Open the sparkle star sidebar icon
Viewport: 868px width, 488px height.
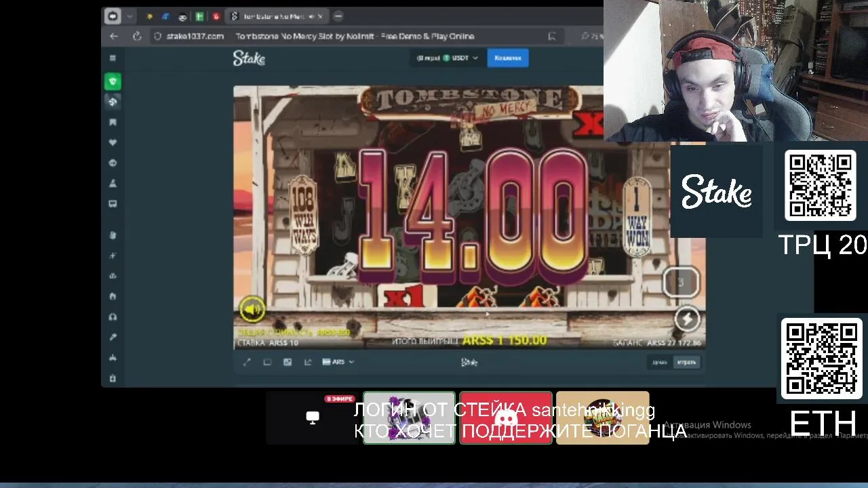tap(113, 256)
